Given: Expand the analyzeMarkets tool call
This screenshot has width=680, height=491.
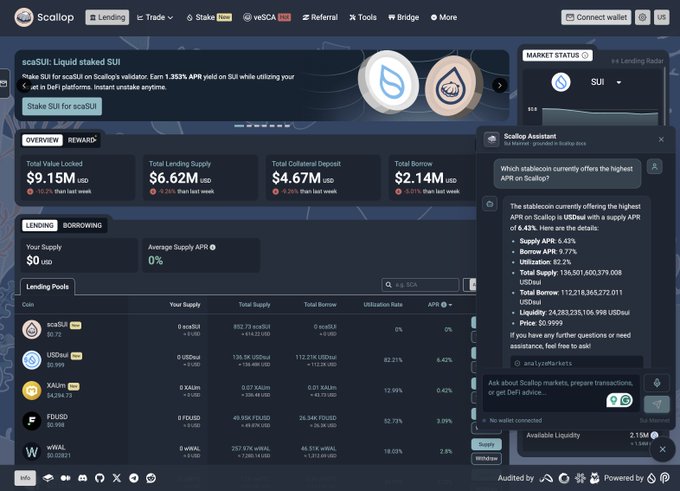Looking at the screenshot, I should (577, 363).
